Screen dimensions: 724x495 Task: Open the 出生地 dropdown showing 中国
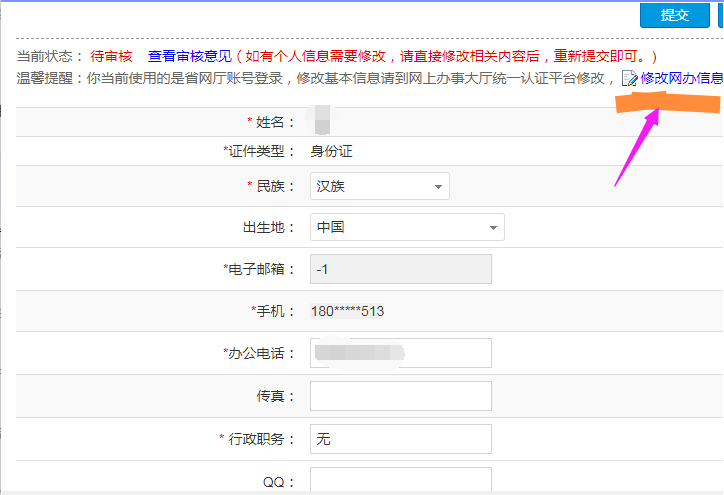(x=407, y=227)
